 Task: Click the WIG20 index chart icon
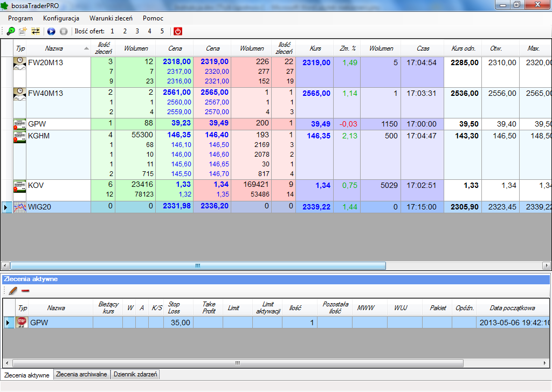coord(20,207)
